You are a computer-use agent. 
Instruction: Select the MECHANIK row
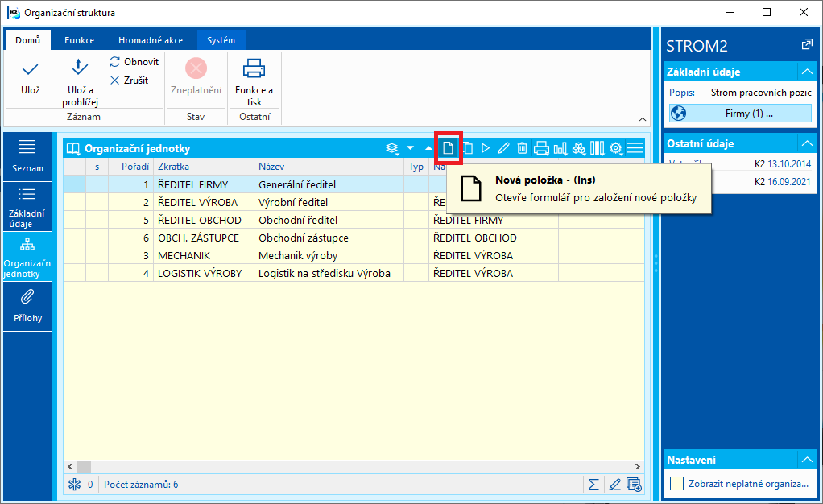[354, 256]
